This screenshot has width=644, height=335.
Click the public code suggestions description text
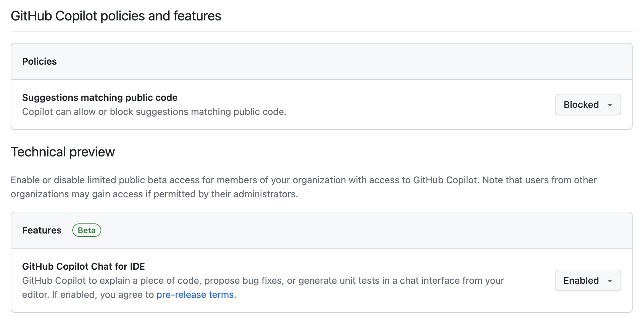click(154, 112)
